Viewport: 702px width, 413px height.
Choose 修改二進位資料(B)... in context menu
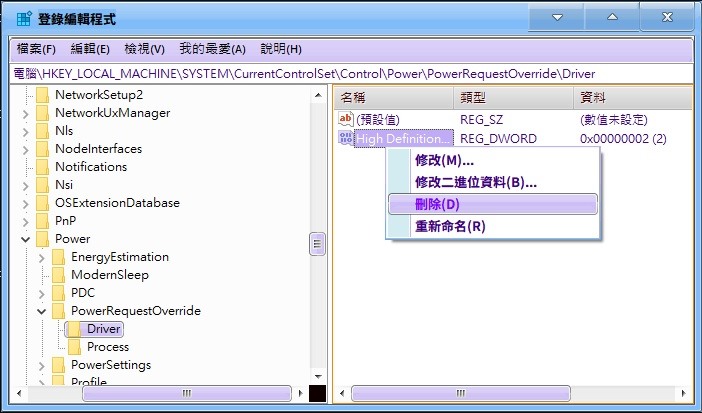(493, 182)
